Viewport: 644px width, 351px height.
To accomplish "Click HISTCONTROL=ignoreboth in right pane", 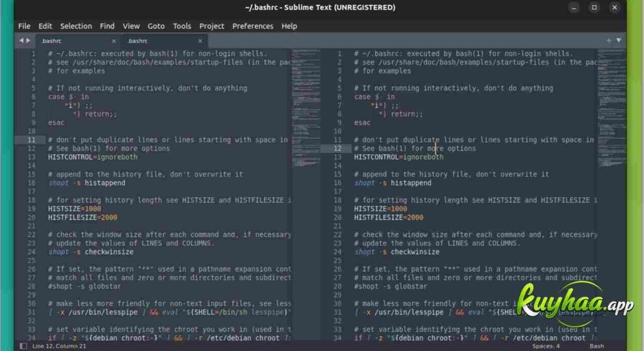I will point(399,157).
